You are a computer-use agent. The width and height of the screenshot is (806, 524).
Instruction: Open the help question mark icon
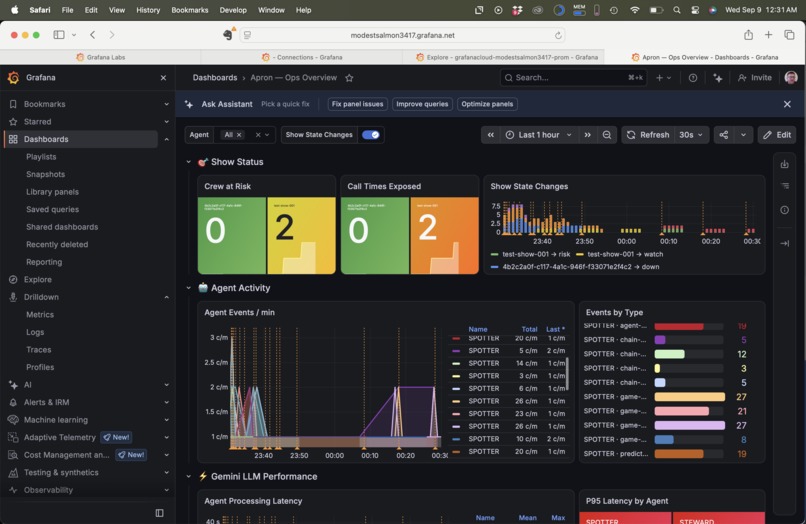tap(693, 78)
